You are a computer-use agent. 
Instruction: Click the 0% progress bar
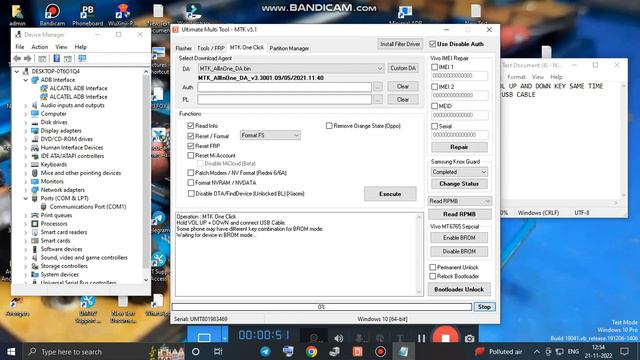click(322, 307)
